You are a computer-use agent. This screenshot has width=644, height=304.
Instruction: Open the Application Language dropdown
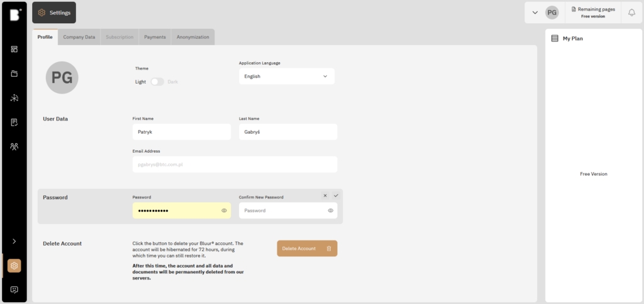287,76
